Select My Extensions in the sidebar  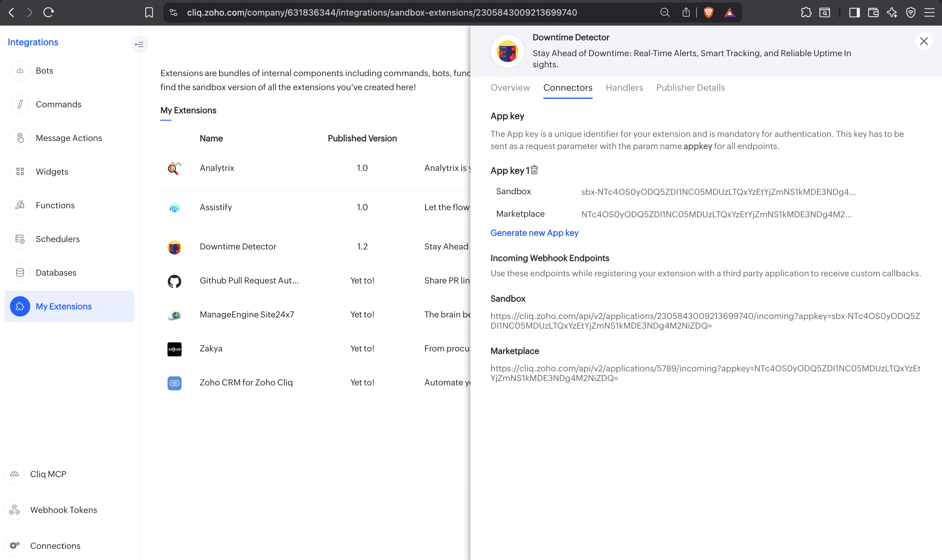pyautogui.click(x=70, y=307)
